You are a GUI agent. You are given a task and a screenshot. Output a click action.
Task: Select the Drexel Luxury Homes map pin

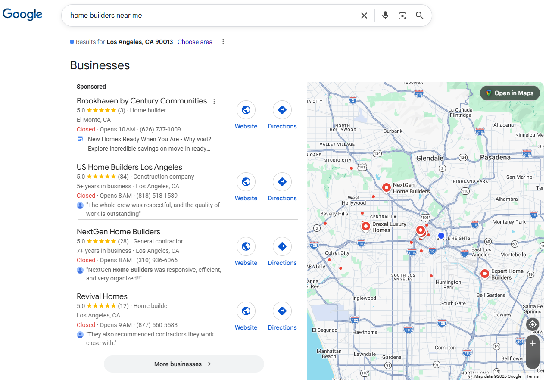pos(366,226)
